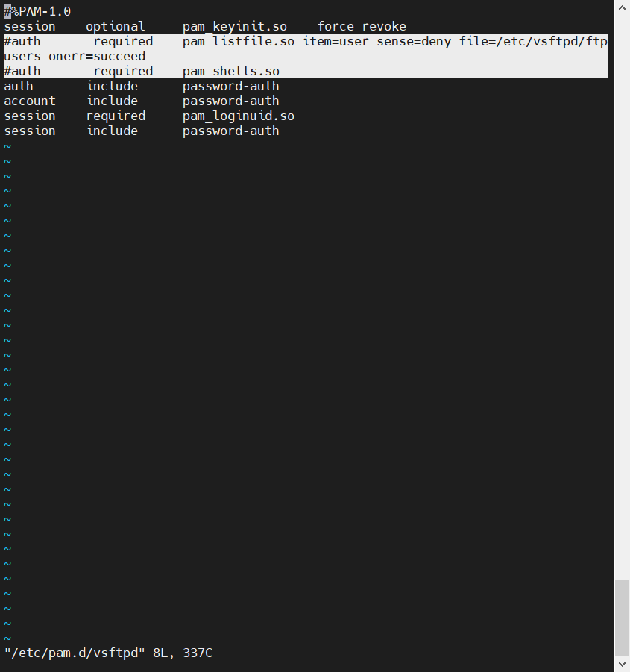Click 'pam_shells.so' module name
The height and width of the screenshot is (672, 630).
click(x=231, y=71)
